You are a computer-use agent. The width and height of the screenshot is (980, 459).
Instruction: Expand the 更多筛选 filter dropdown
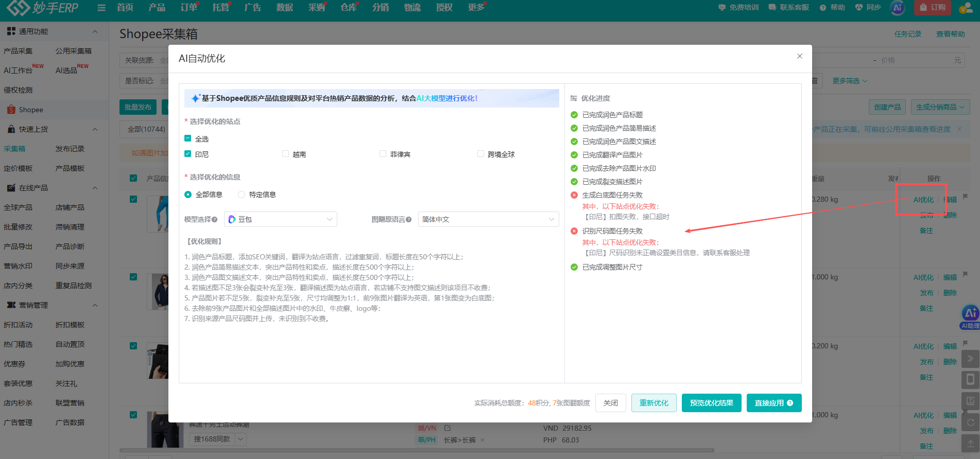click(x=850, y=81)
